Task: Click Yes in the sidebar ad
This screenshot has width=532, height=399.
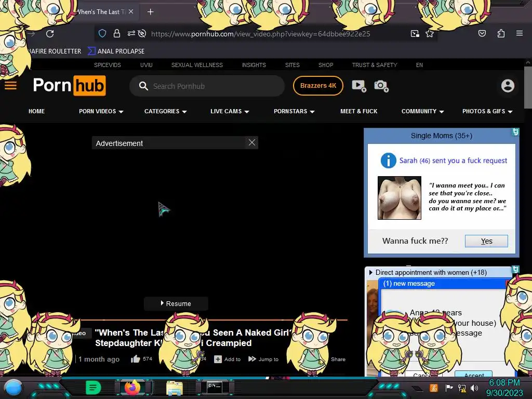Action: [486, 241]
